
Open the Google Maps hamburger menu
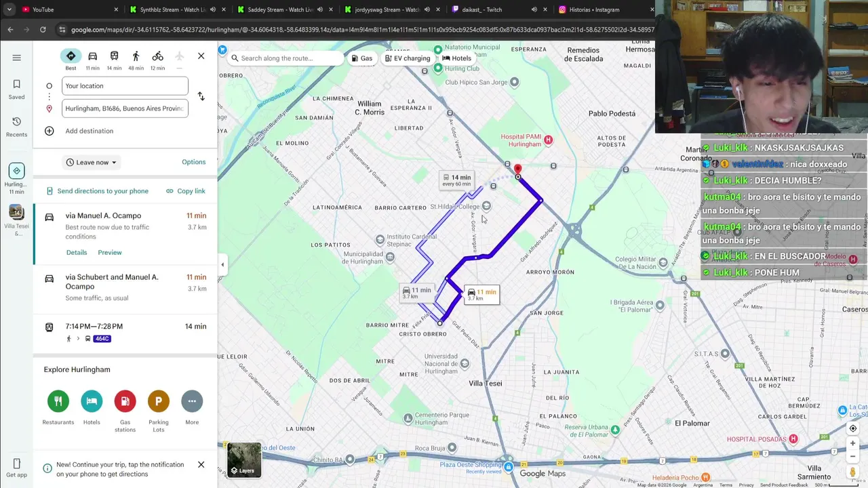[x=16, y=58]
